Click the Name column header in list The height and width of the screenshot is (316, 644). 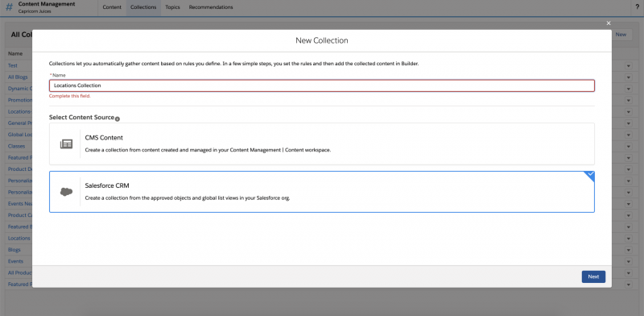coord(15,53)
